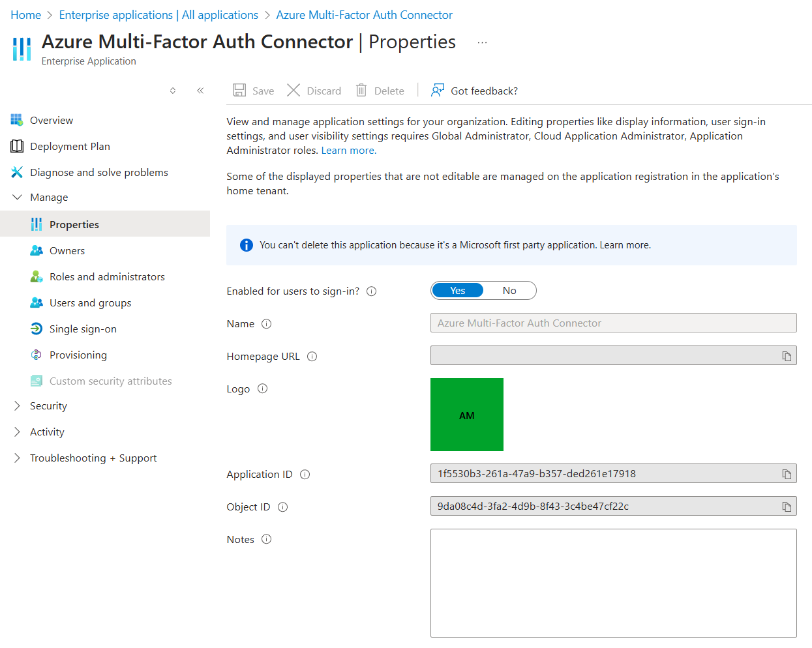Click the info icon beside Object ID
The image size is (812, 648).
coord(283,507)
